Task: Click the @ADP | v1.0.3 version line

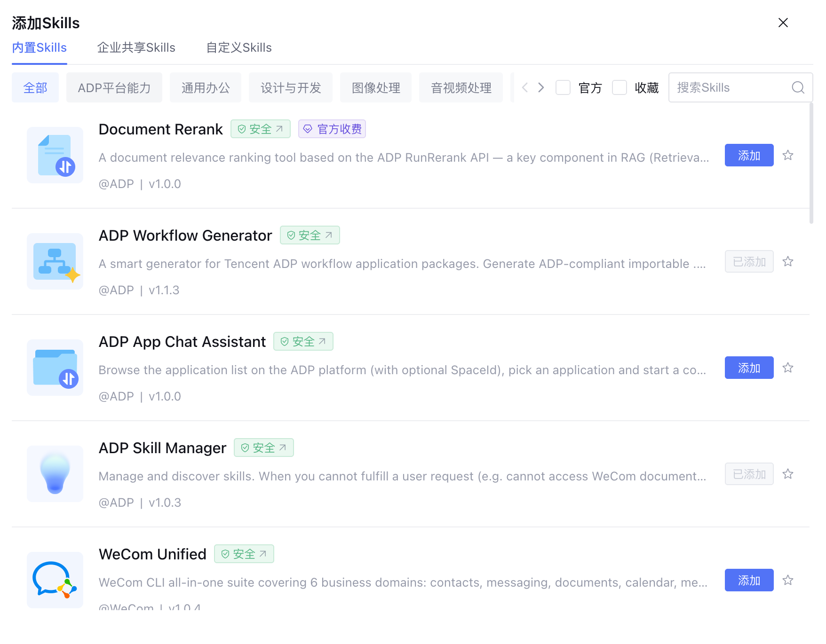Action: pyautogui.click(x=140, y=503)
